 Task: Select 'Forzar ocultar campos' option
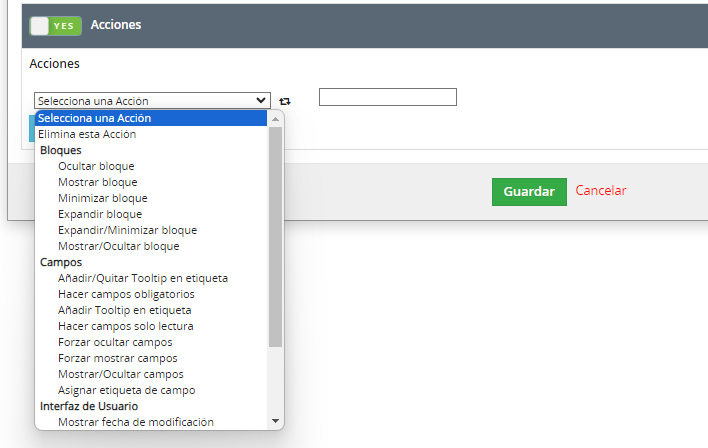151,342
